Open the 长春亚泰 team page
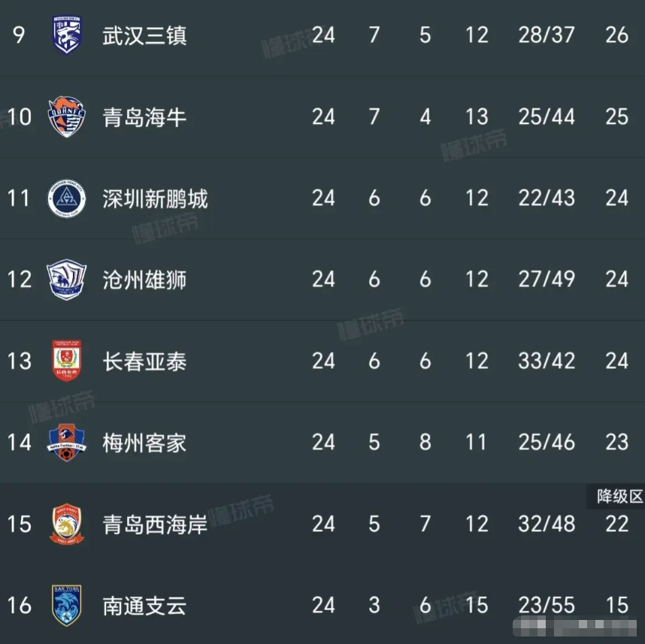Viewport: 645px width, 644px height. (x=144, y=361)
